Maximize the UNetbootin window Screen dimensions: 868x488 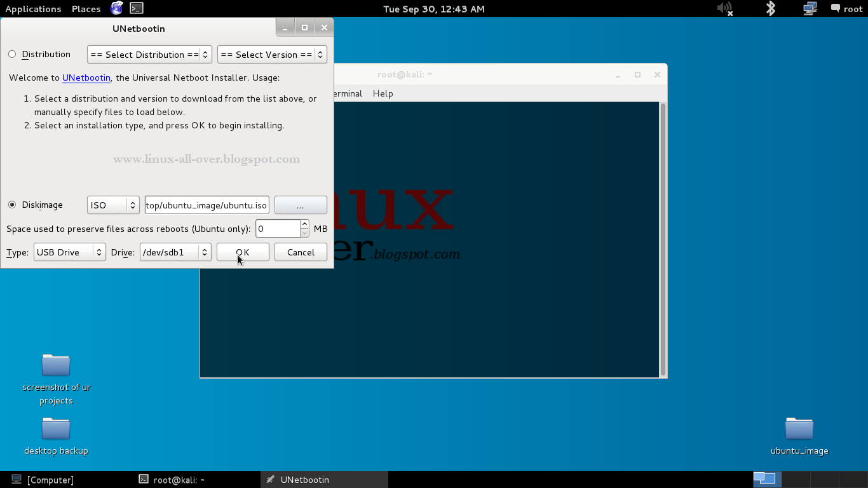[304, 28]
